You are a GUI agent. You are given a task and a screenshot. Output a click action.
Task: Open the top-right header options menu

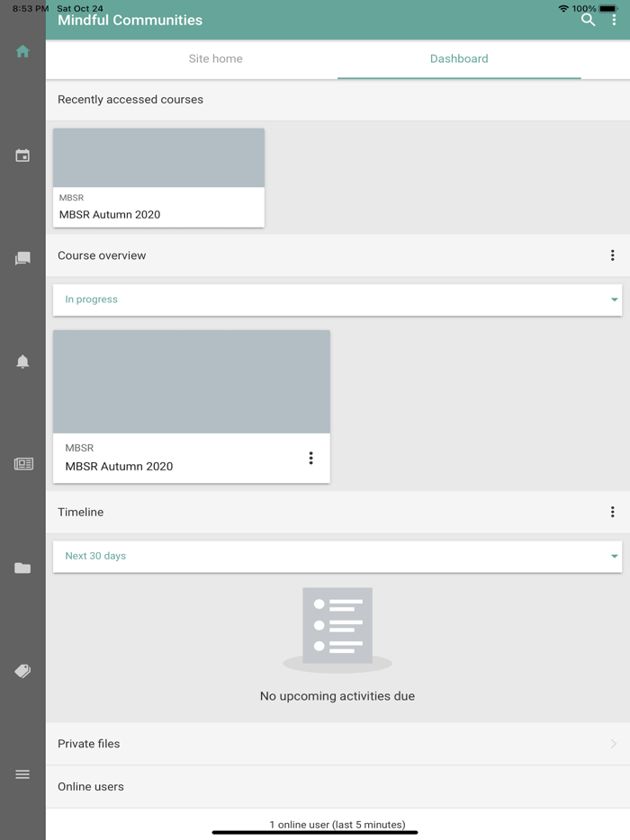tap(614, 20)
